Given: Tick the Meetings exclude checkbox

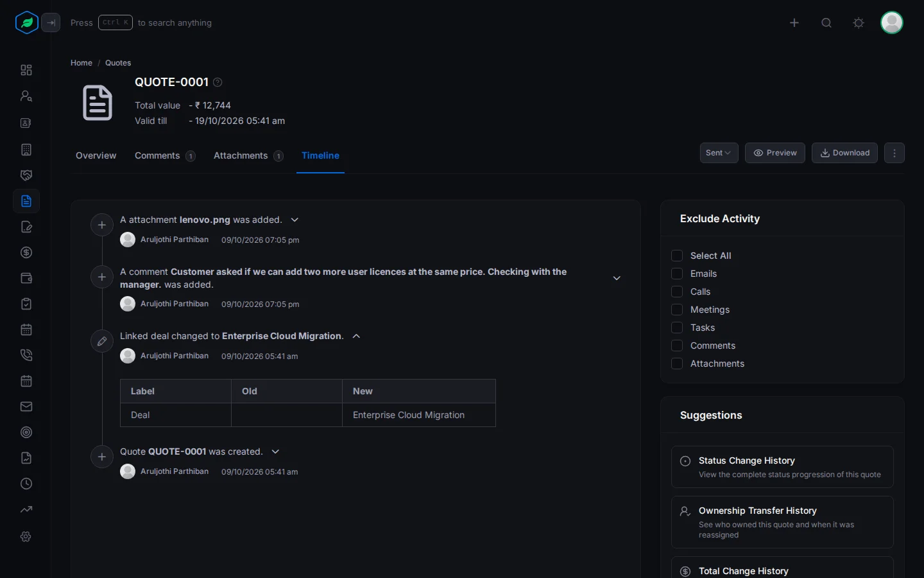Looking at the screenshot, I should [676, 310].
